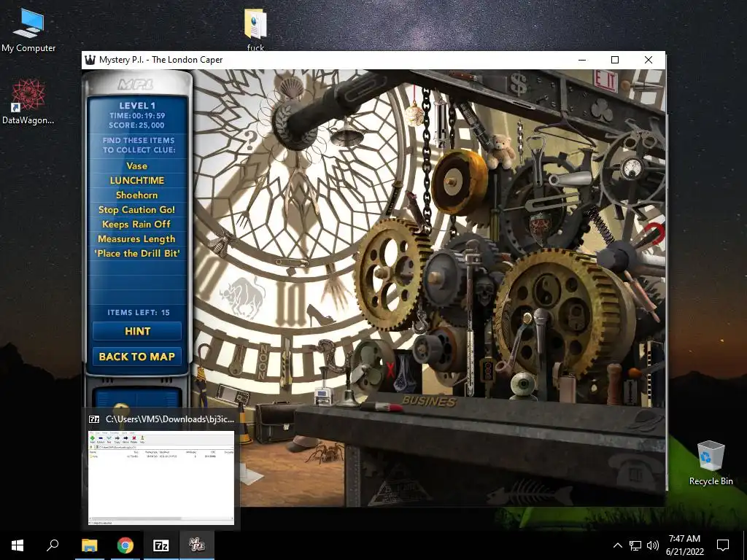Click the eyeball on the ledge
This screenshot has width=747, height=560.
point(522,385)
